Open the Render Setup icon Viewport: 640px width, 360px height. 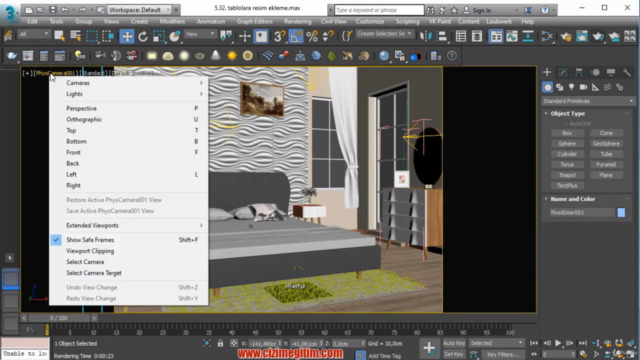coord(566,36)
